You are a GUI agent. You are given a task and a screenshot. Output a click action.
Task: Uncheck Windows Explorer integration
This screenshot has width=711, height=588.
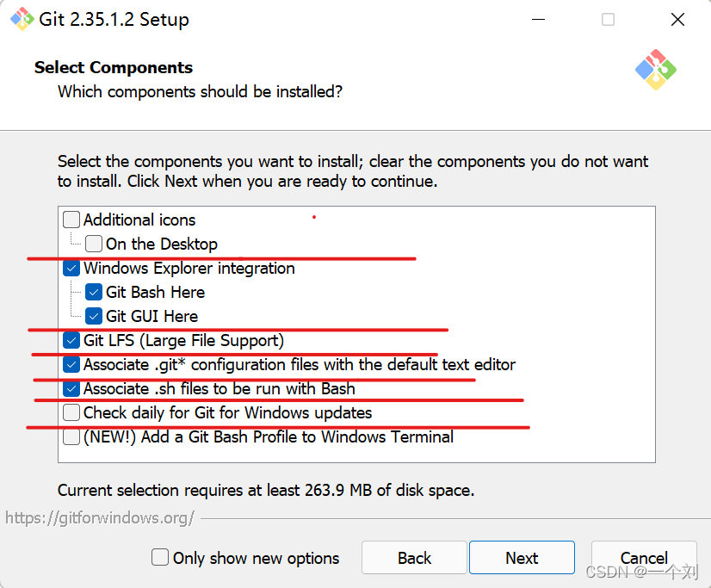pos(72,268)
